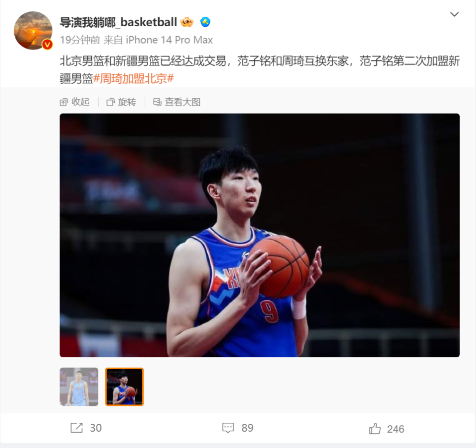Click the enlarge picture icon
476x448 pixels.
pyautogui.click(x=157, y=102)
